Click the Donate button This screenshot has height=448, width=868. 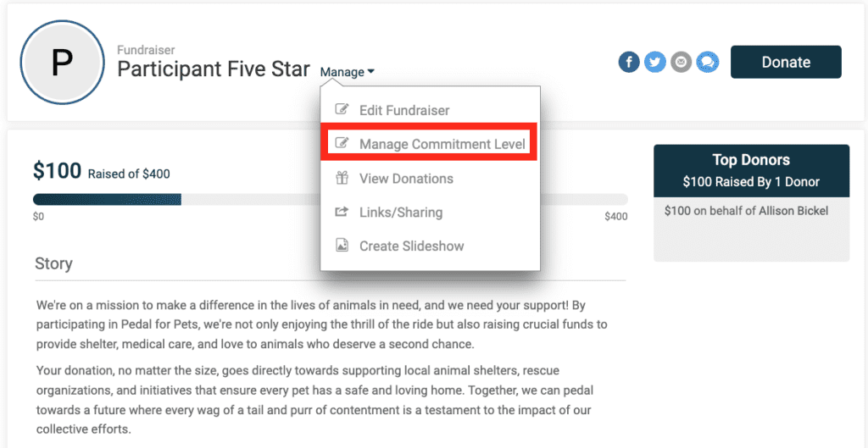786,62
